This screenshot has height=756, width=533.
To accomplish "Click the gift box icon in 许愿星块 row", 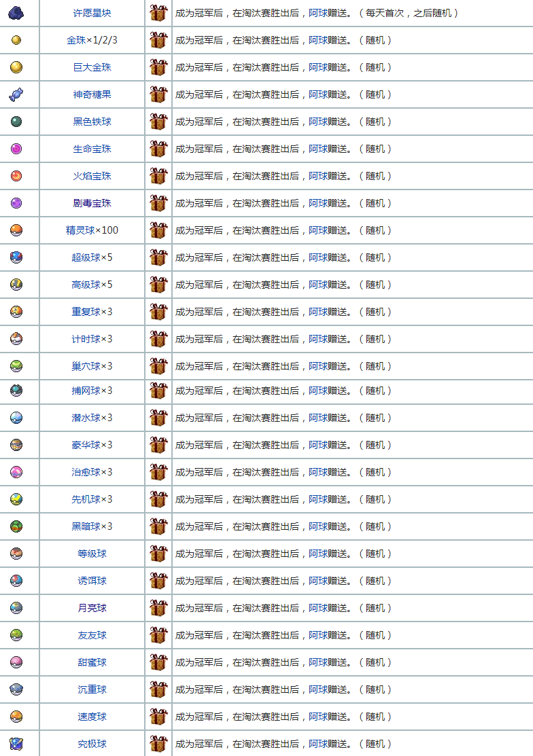I will coord(158,13).
